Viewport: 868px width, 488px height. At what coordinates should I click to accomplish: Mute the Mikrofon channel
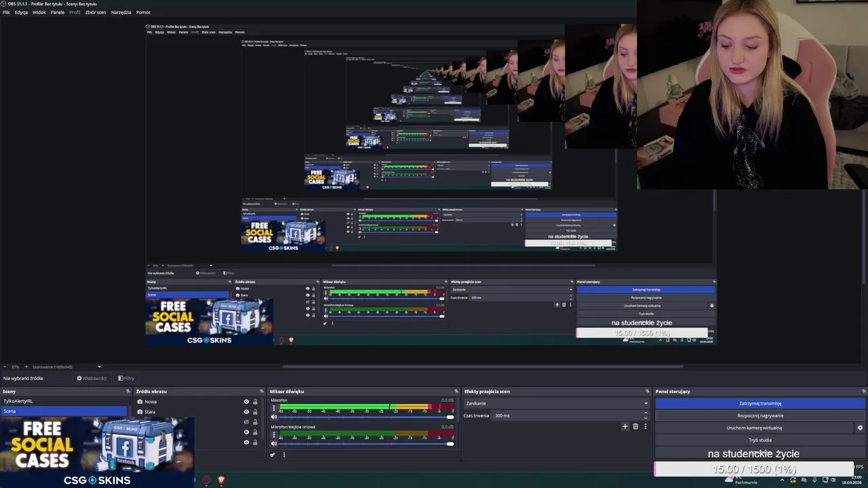coord(274,417)
